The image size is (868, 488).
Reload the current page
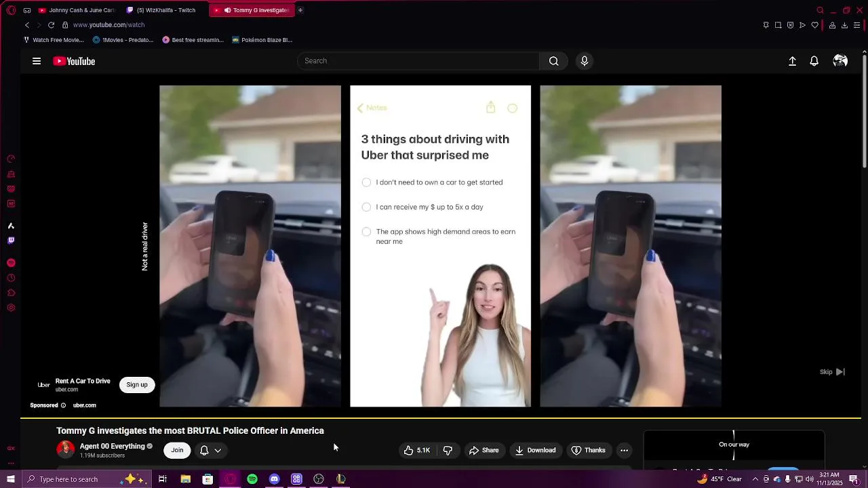click(51, 25)
